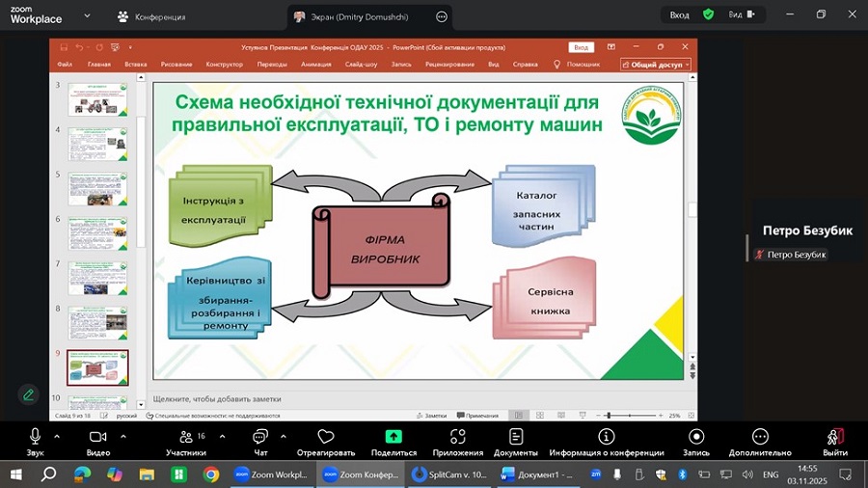Open the Приложения apps icon
868x488 pixels.
pyautogui.click(x=458, y=437)
